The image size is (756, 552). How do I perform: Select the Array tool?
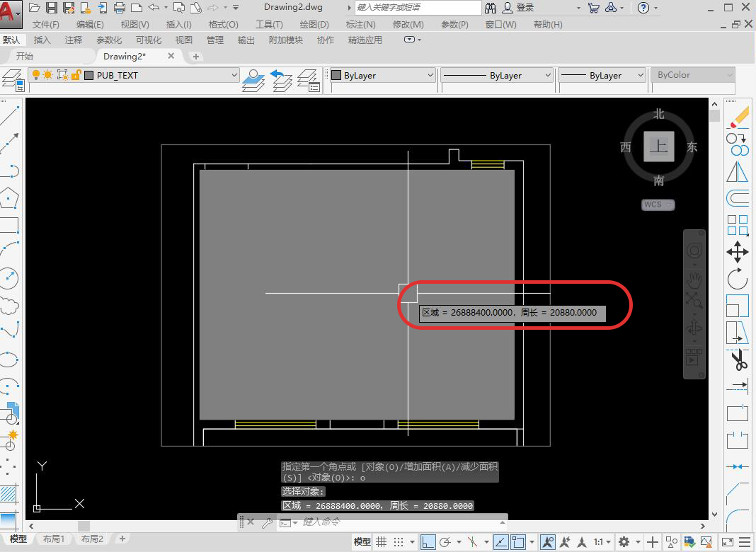coord(738,224)
